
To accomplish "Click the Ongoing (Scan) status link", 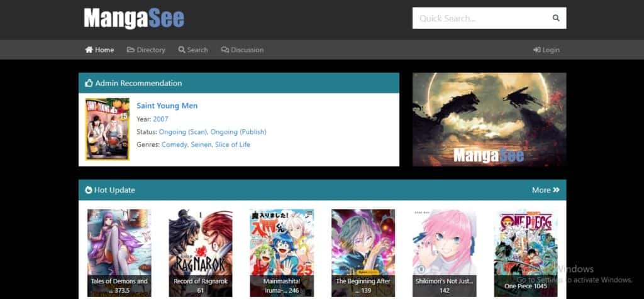I will coord(183,132).
